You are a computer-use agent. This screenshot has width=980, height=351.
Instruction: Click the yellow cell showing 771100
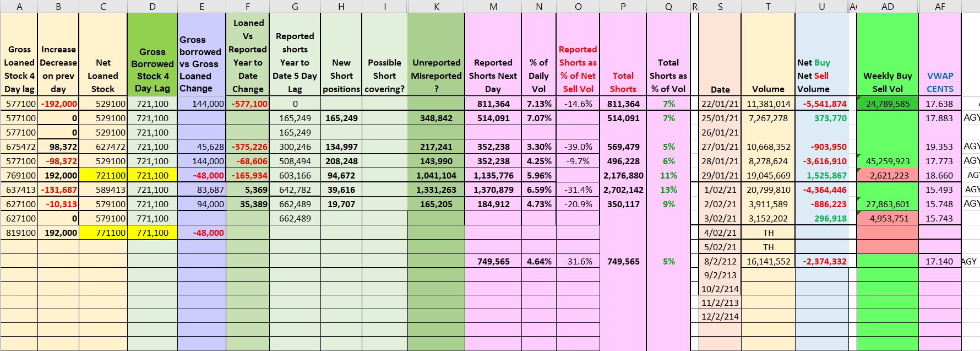pyautogui.click(x=103, y=233)
